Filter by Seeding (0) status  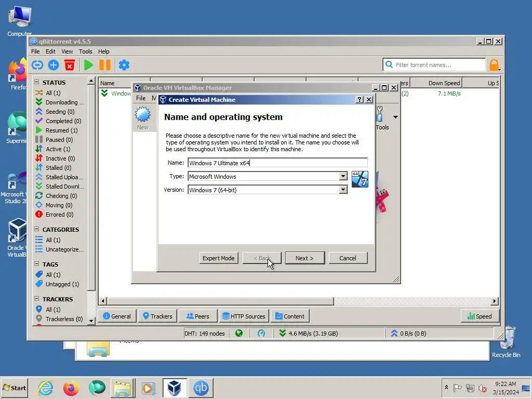pyautogui.click(x=55, y=112)
